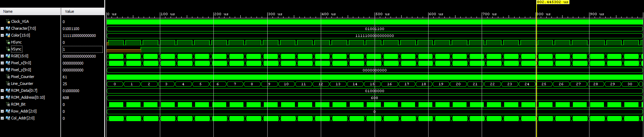Expand the ROM_Data[0:7] bus signal
This screenshot has width=644, height=137.
2,90
